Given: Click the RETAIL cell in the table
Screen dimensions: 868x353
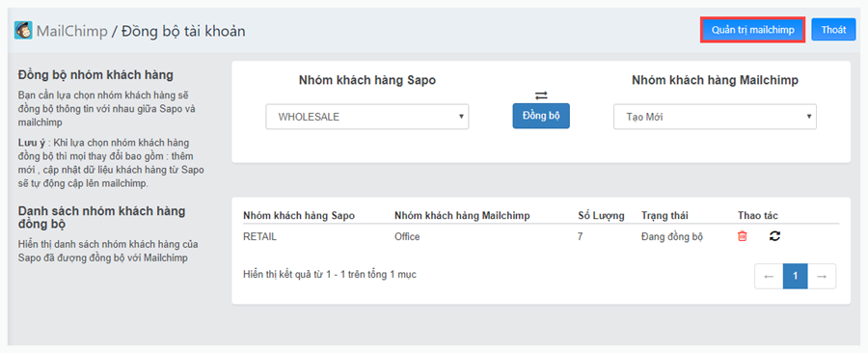Looking at the screenshot, I should point(259,237).
